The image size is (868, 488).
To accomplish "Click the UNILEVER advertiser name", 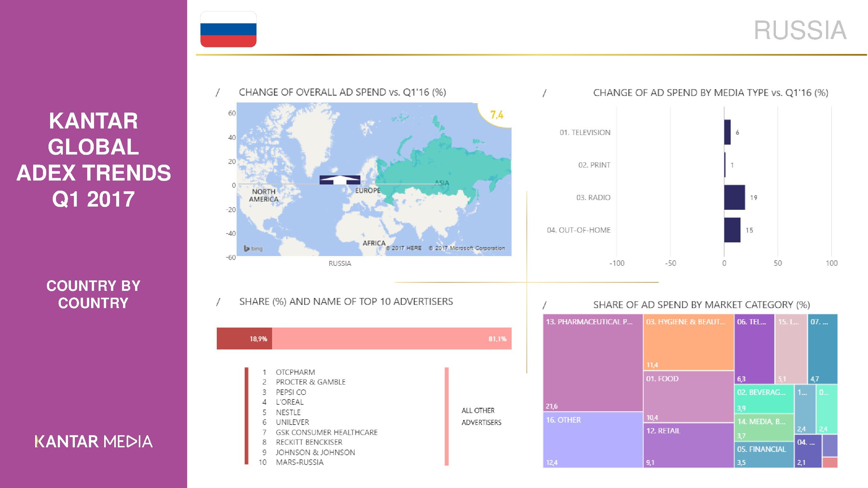I will click(x=292, y=422).
